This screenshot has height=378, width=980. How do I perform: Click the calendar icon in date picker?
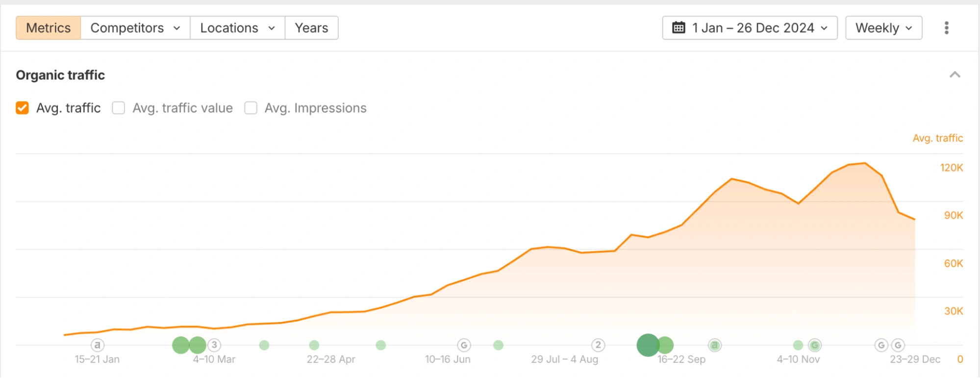[x=678, y=28]
